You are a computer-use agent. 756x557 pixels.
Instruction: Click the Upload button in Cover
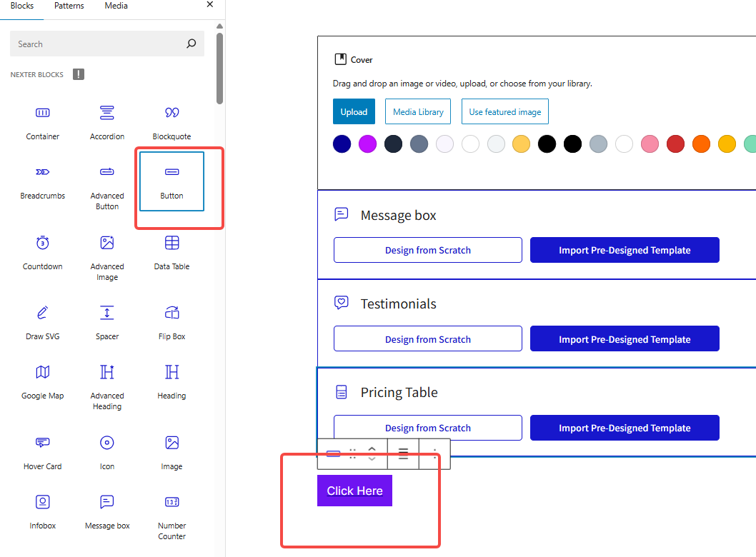(354, 111)
